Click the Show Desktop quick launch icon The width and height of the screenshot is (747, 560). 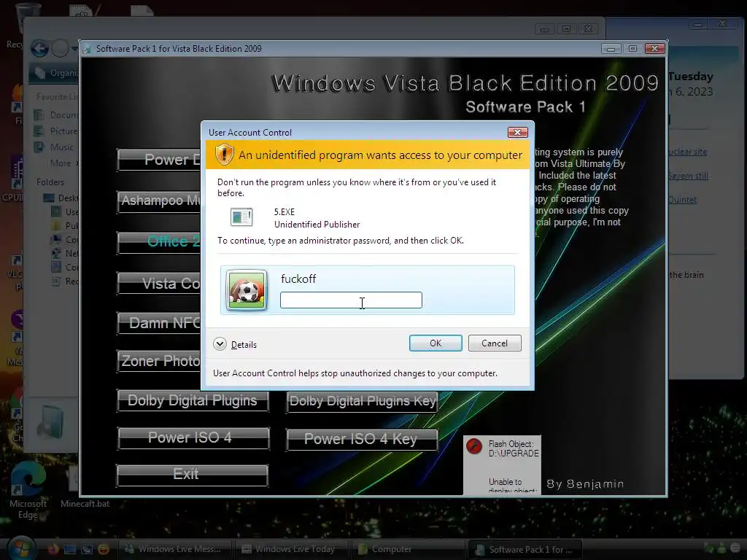tap(70, 549)
